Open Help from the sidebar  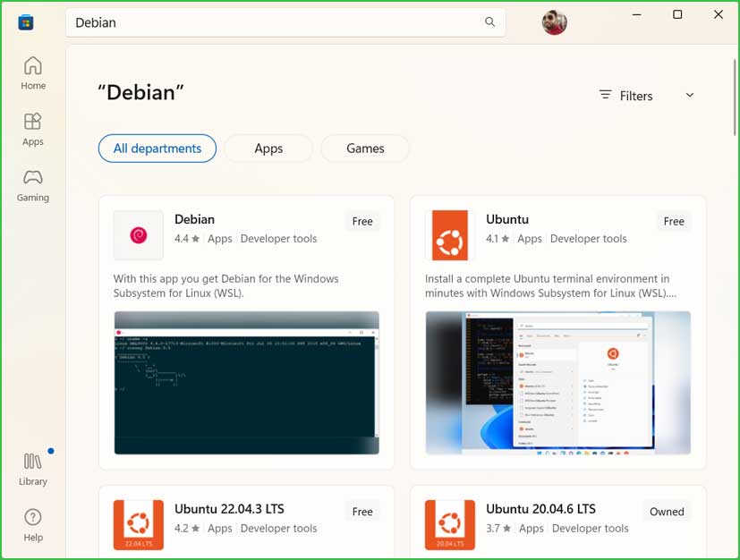33,525
